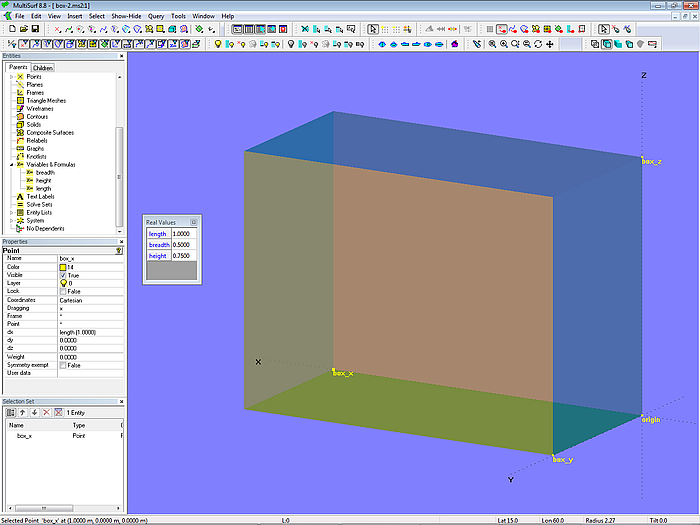
Task: Click box_x entry in Selection Set
Action: click(x=24, y=436)
